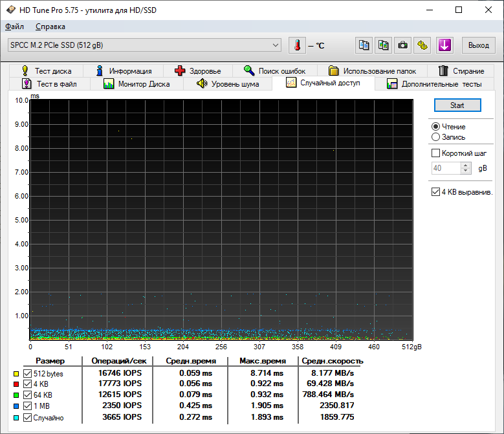Click the Выход button

[x=478, y=45]
